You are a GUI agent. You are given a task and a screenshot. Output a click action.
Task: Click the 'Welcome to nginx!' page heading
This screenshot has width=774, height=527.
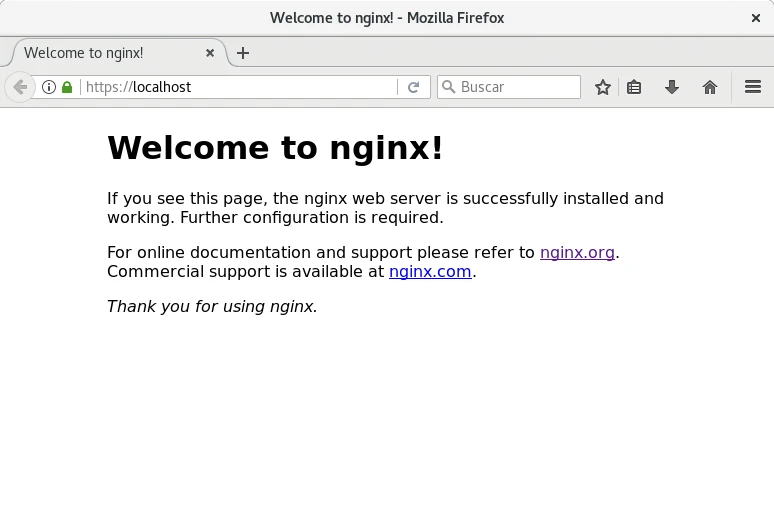[x=275, y=148]
